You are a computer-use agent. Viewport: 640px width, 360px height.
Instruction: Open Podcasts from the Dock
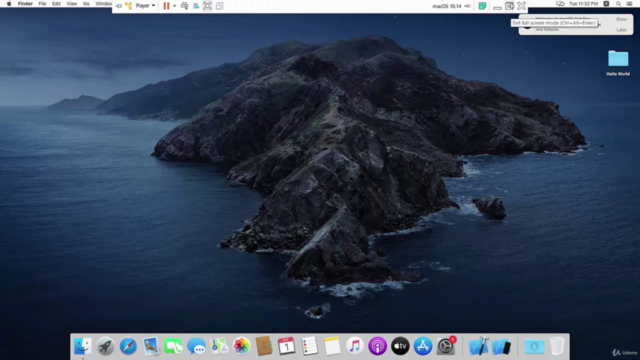[x=378, y=346]
